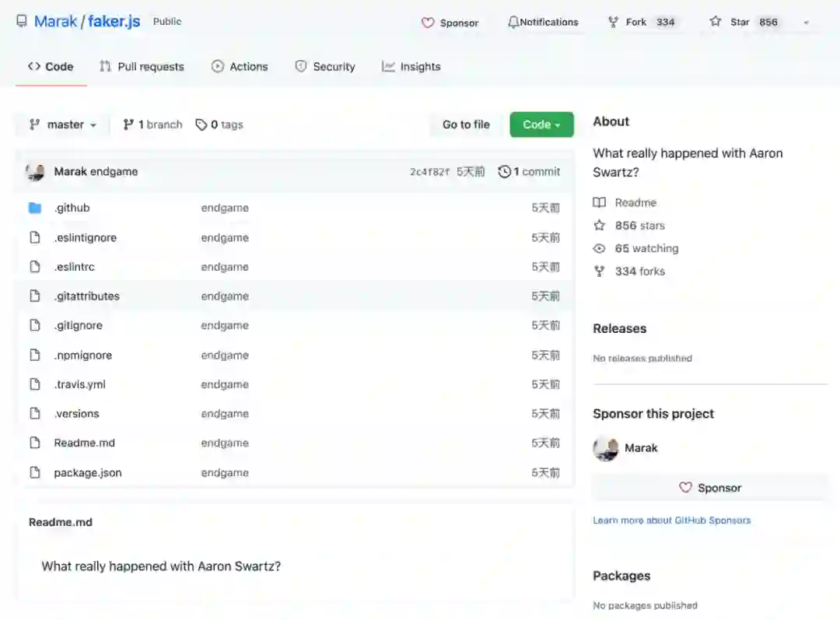This screenshot has height=620, width=840.
Task: View the 1 branch link
Action: point(152,124)
